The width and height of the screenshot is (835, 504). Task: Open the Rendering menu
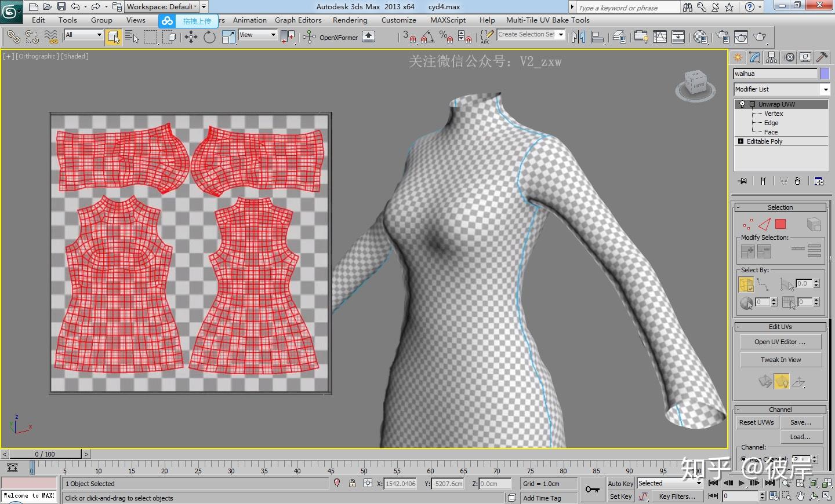click(350, 20)
